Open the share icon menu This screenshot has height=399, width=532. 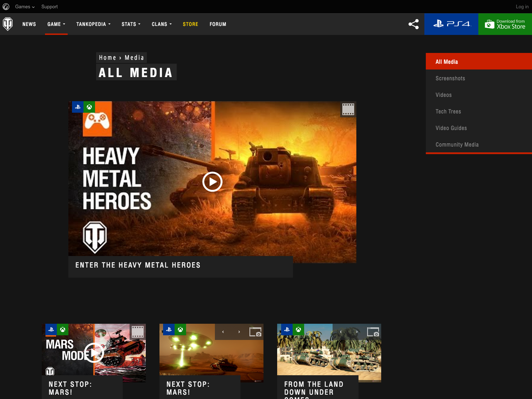coord(414,24)
